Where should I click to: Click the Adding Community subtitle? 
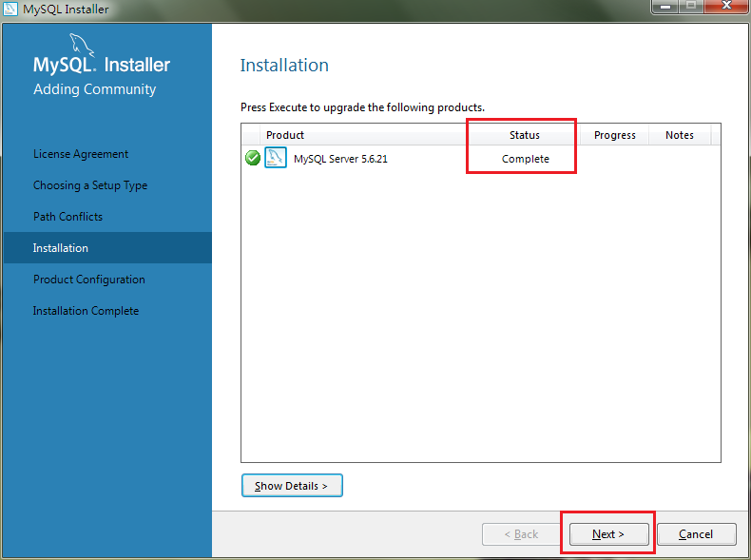click(94, 89)
